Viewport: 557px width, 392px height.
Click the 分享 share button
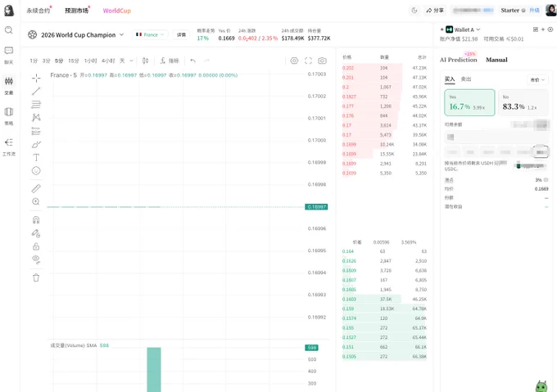(x=435, y=11)
